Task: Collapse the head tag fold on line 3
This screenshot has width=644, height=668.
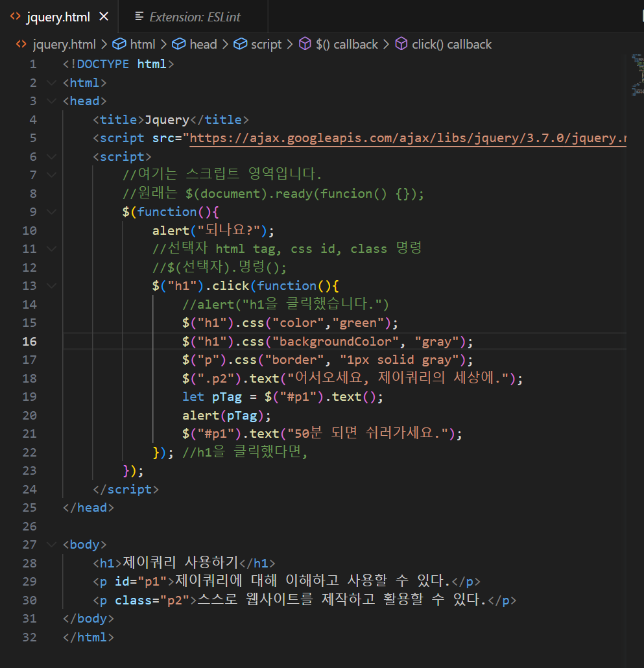Action: click(x=51, y=101)
